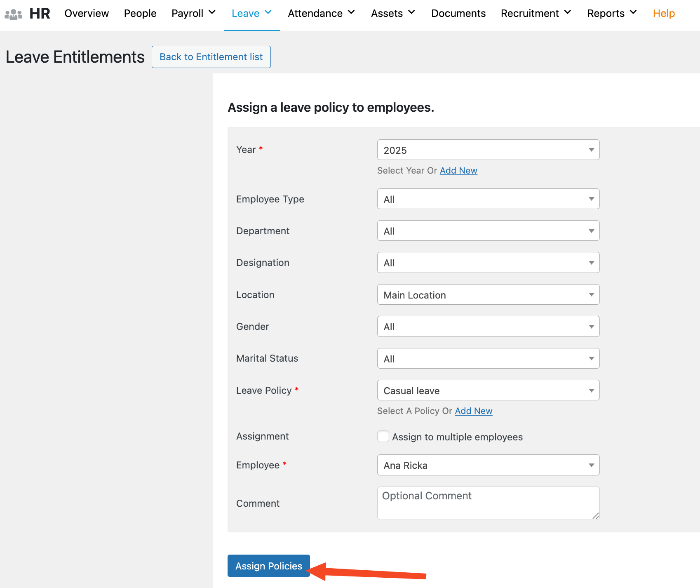700x588 pixels.
Task: Open the Year dropdown showing 2025
Action: [488, 150]
